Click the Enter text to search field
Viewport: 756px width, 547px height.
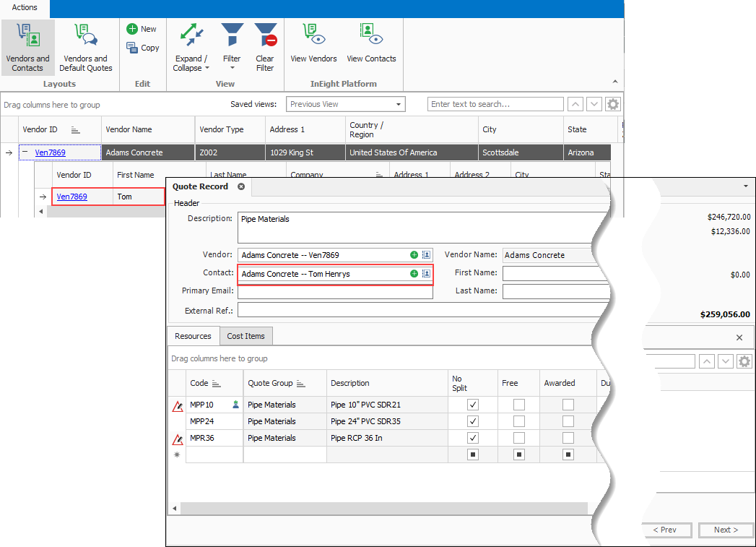click(495, 104)
